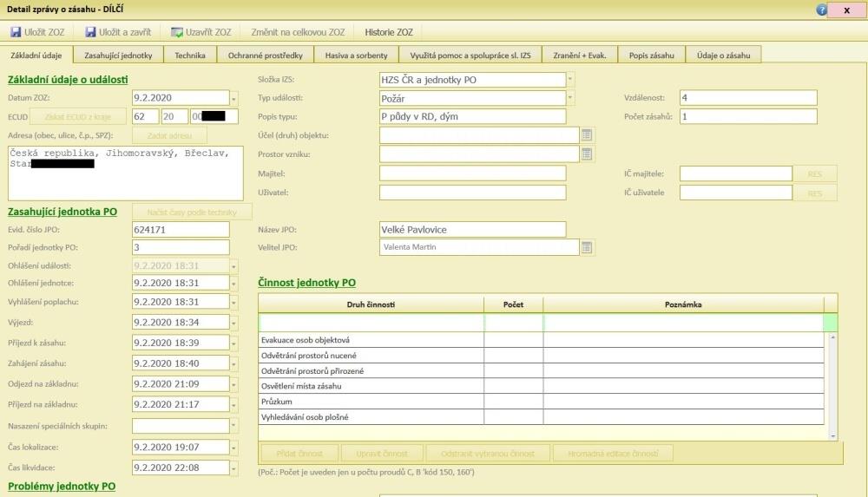Open Historie ZOZ
Screen dimensions: 868x497
(389, 32)
